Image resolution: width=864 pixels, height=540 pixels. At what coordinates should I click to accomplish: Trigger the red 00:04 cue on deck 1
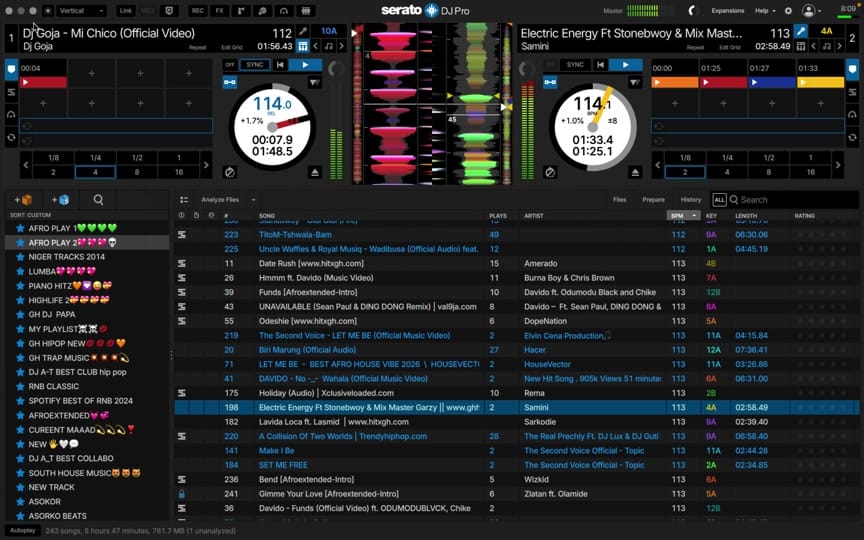click(43, 82)
